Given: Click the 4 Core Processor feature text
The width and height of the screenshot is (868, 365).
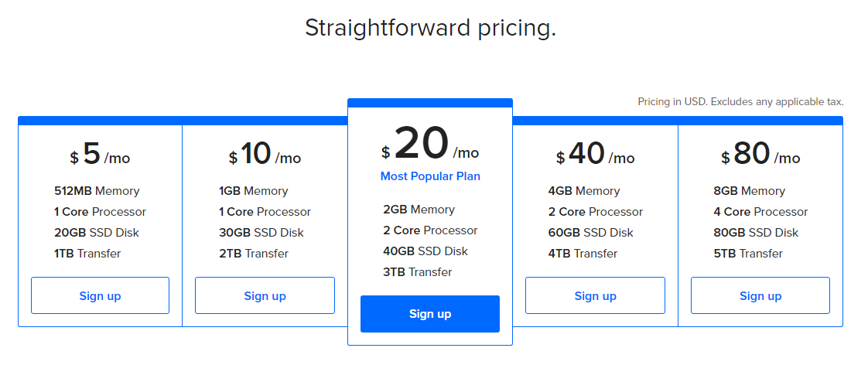Looking at the screenshot, I should click(760, 212).
